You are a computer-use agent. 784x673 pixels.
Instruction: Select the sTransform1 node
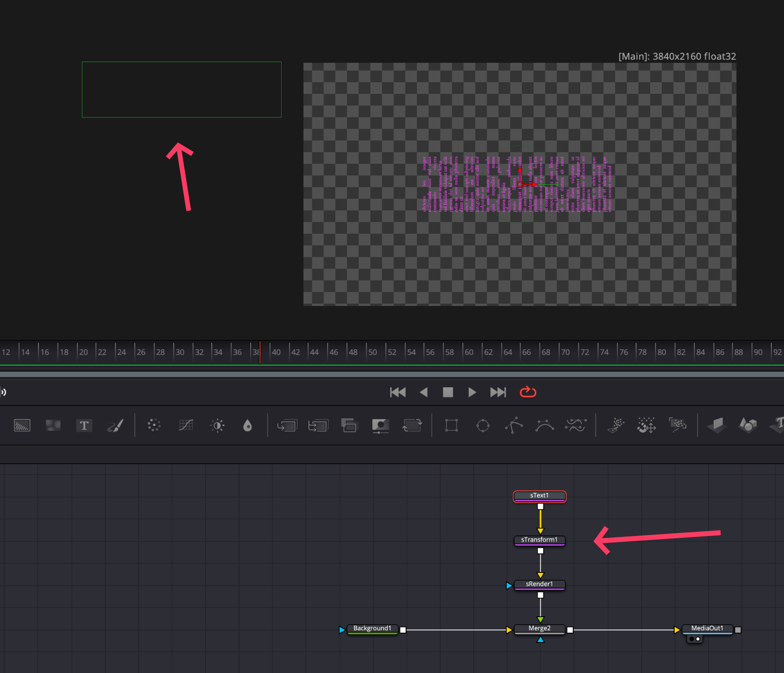click(539, 541)
